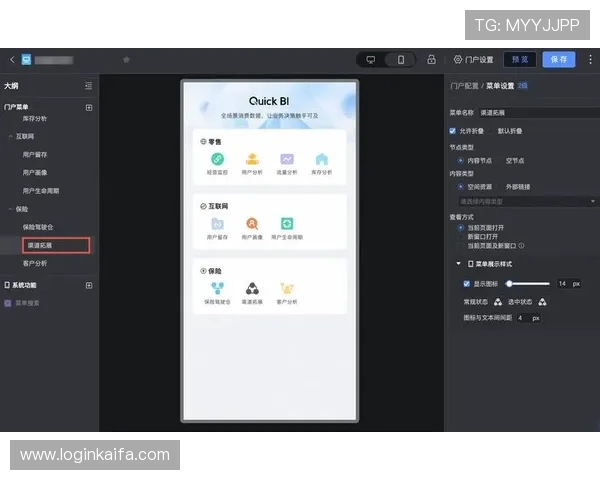Click the star favorite icon
Viewport: 600px width, 480px height.
[x=126, y=60]
